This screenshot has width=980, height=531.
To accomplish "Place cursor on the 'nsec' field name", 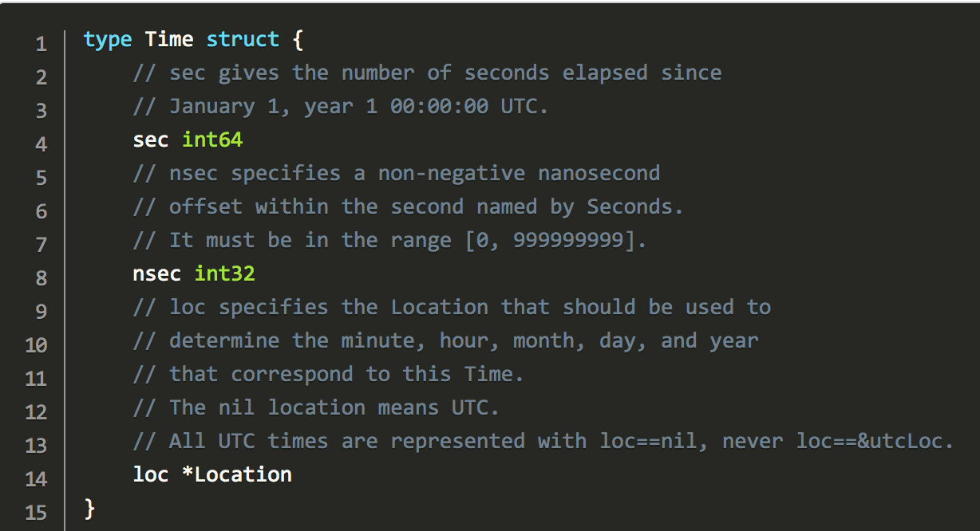I will coord(157,273).
